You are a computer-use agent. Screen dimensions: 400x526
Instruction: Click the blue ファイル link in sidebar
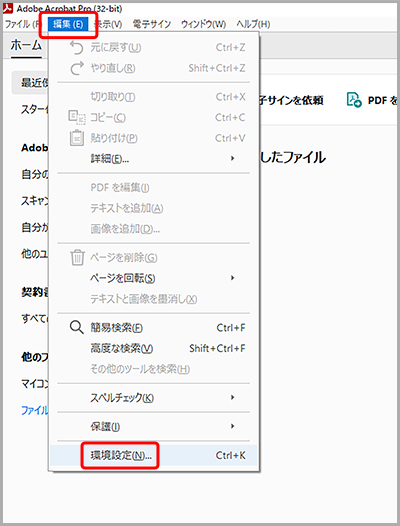pyautogui.click(x=35, y=410)
